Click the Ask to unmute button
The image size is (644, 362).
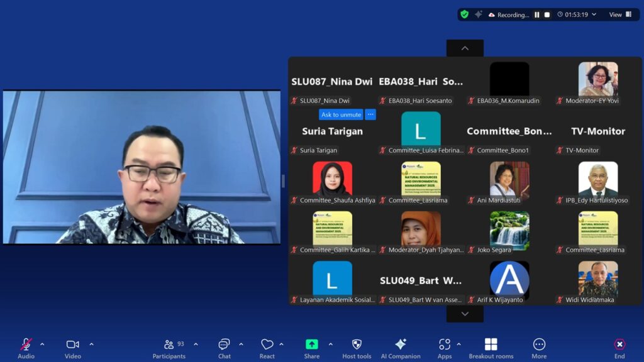341,114
